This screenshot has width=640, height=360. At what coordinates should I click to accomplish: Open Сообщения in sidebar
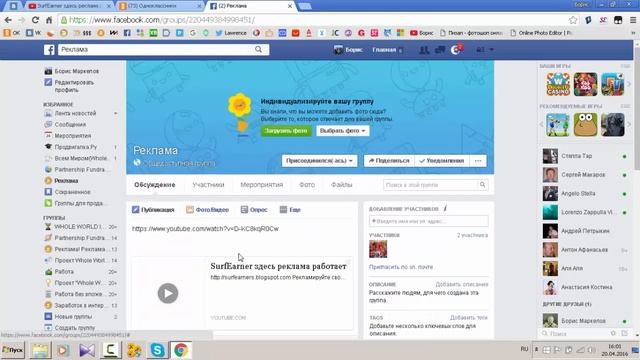[66, 124]
